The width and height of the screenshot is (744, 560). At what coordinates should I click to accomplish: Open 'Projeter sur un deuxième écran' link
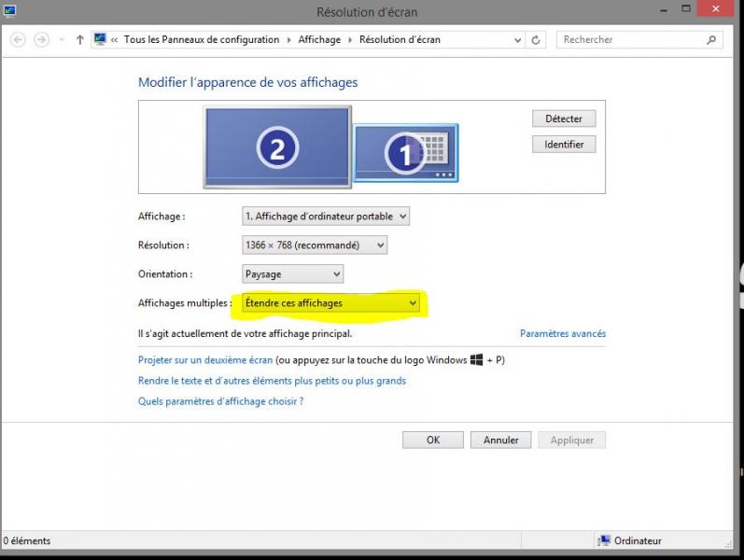point(205,359)
